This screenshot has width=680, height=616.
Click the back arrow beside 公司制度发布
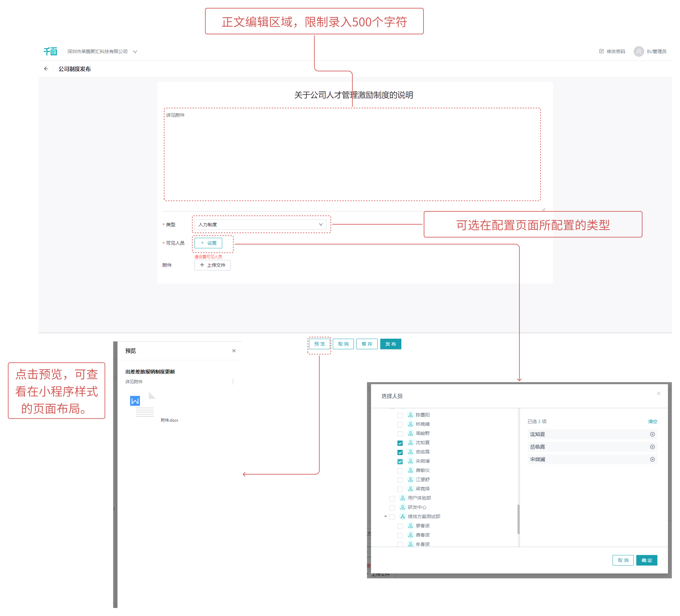[x=46, y=69]
